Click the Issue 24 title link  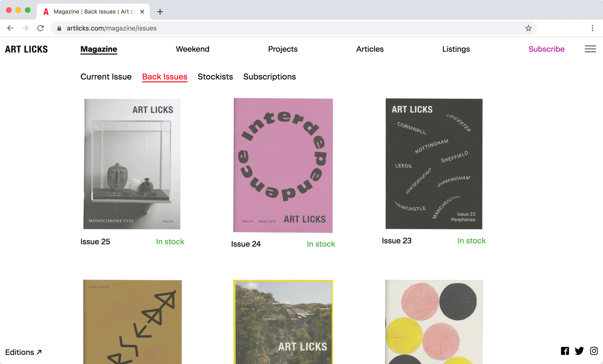[x=246, y=244]
